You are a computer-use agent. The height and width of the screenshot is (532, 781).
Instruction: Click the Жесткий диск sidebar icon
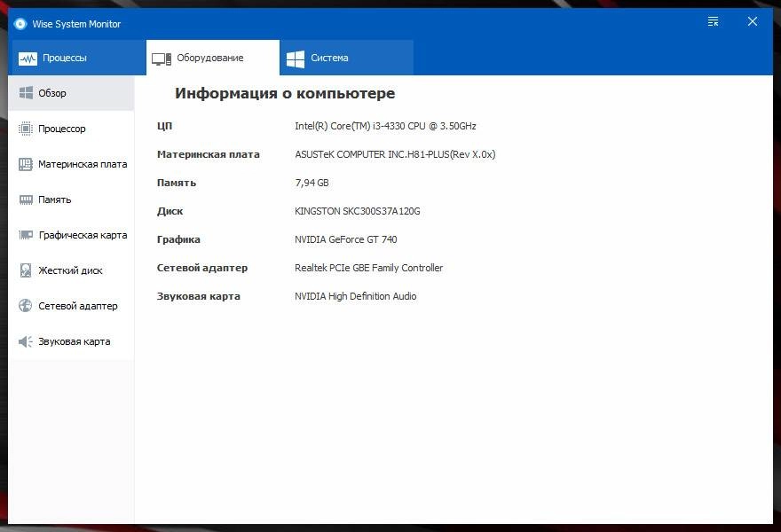point(26,270)
